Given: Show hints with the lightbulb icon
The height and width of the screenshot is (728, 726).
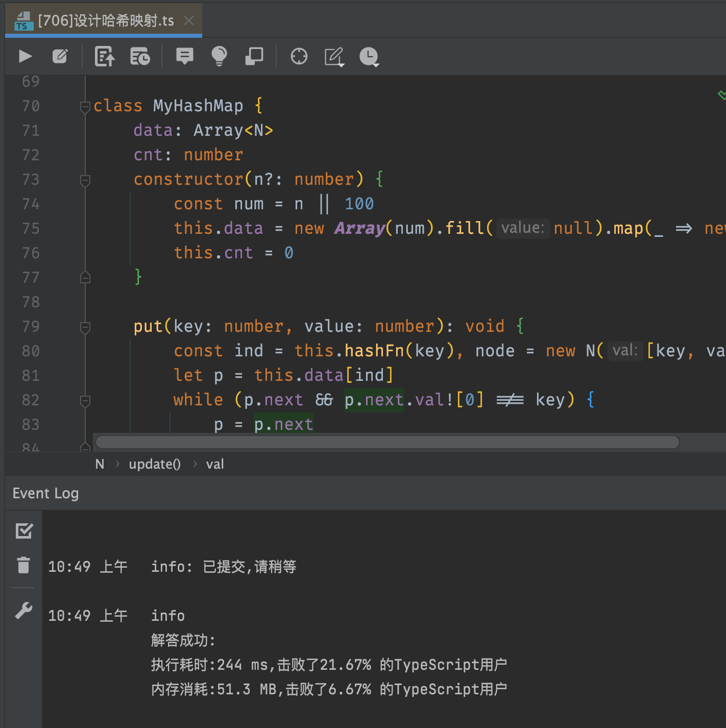Looking at the screenshot, I should (x=219, y=56).
